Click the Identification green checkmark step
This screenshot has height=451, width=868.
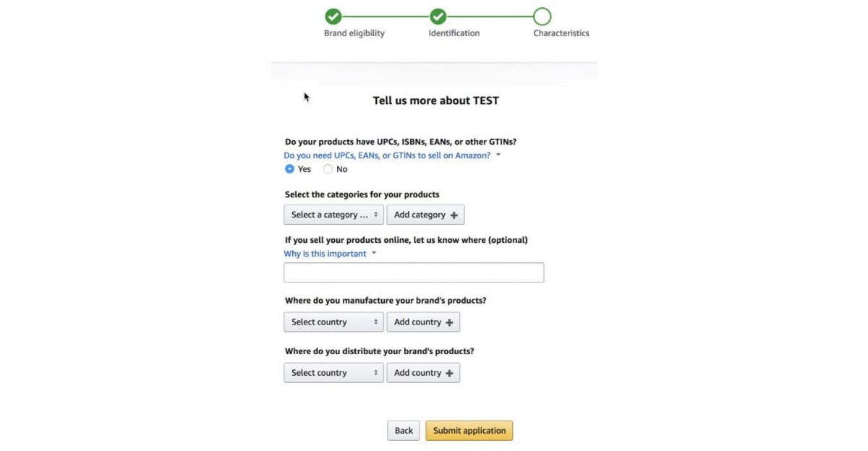pos(438,16)
